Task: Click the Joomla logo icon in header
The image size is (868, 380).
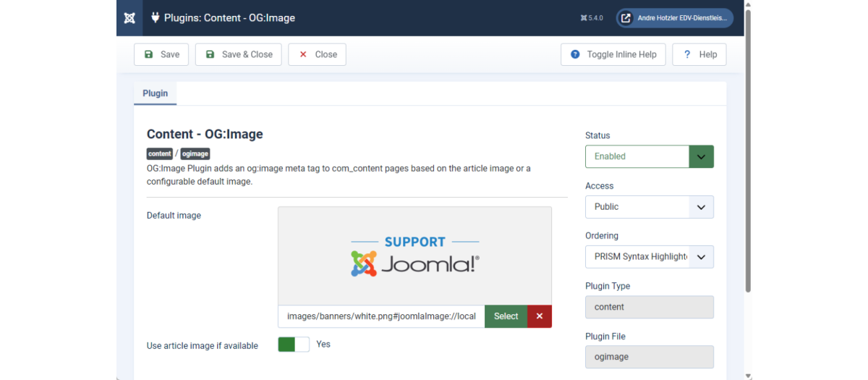Action: click(129, 18)
